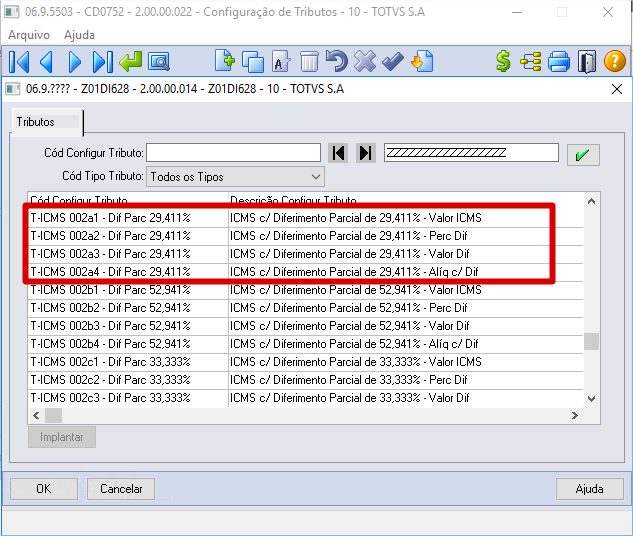Select row T-ICMS 002a1 - Dif Parc 29,411%
Screen dimensions: 633x536
(306, 218)
